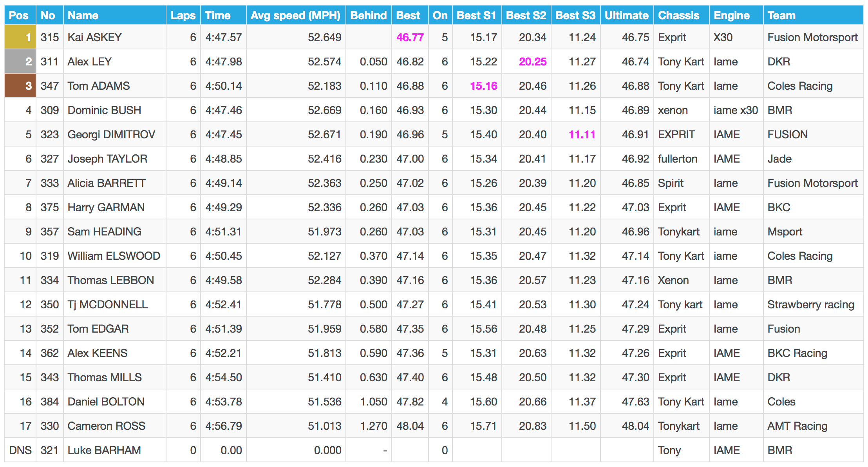Viewport: 868px width, 467px height.
Task: Click the highlighted Best S1 value 15.16
Action: click(483, 86)
